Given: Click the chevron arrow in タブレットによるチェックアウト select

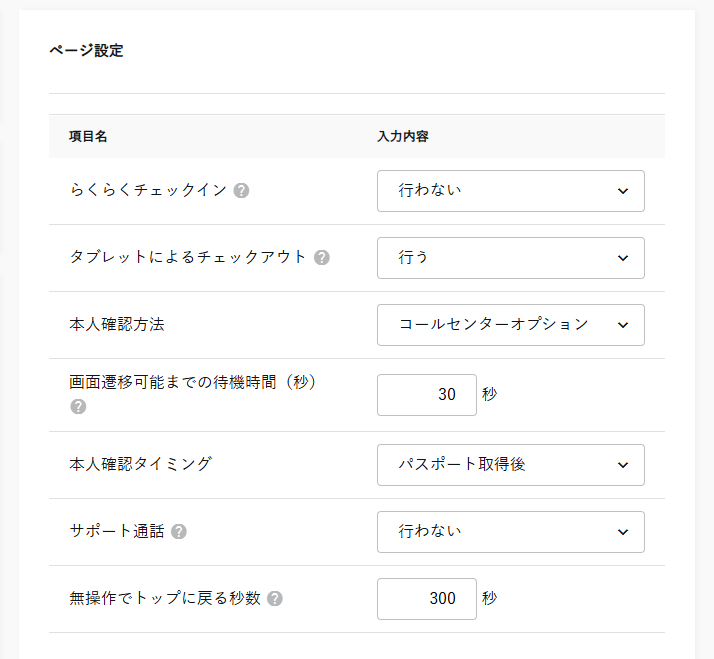Looking at the screenshot, I should pyautogui.click(x=623, y=258).
